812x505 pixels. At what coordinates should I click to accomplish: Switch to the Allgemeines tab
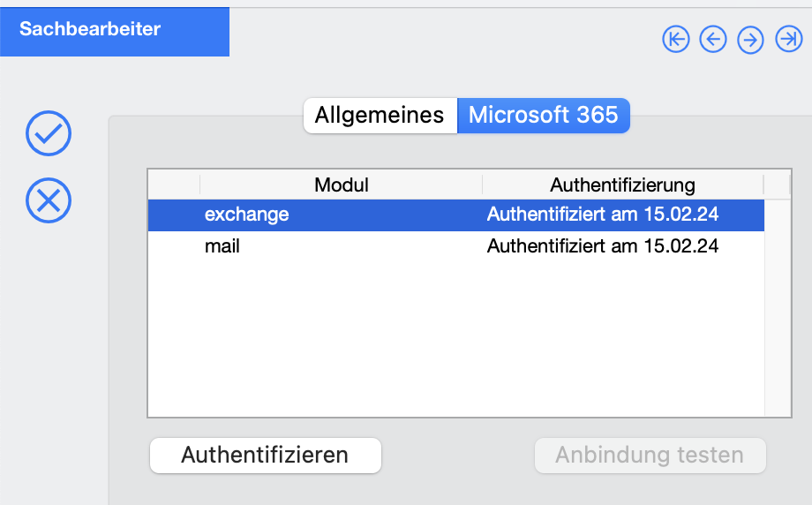tap(380, 116)
